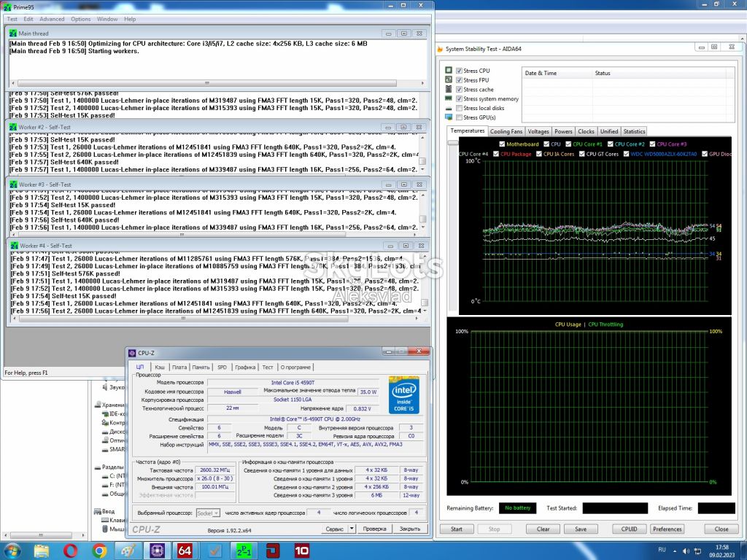Click the temperature graph scale slider handle
747x560 pixels.
pyautogui.click(x=453, y=142)
